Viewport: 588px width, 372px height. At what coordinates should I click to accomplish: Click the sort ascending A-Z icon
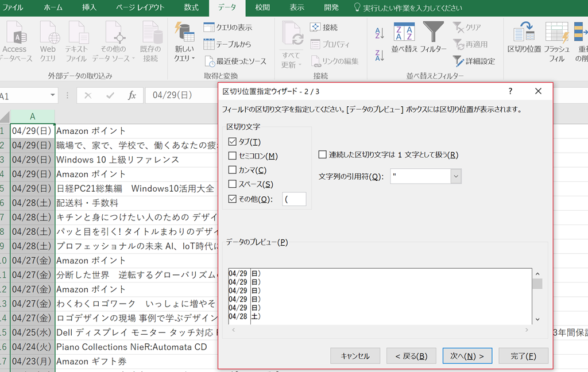pos(379,33)
